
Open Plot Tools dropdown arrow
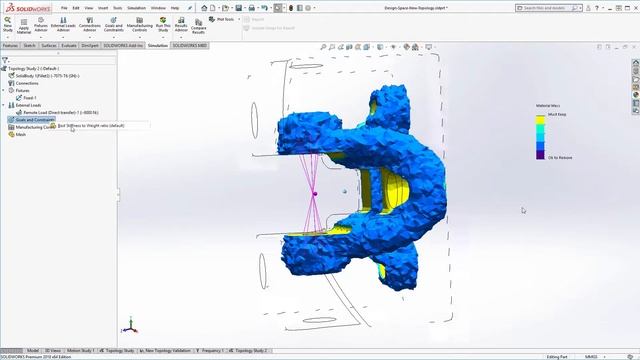point(239,19)
